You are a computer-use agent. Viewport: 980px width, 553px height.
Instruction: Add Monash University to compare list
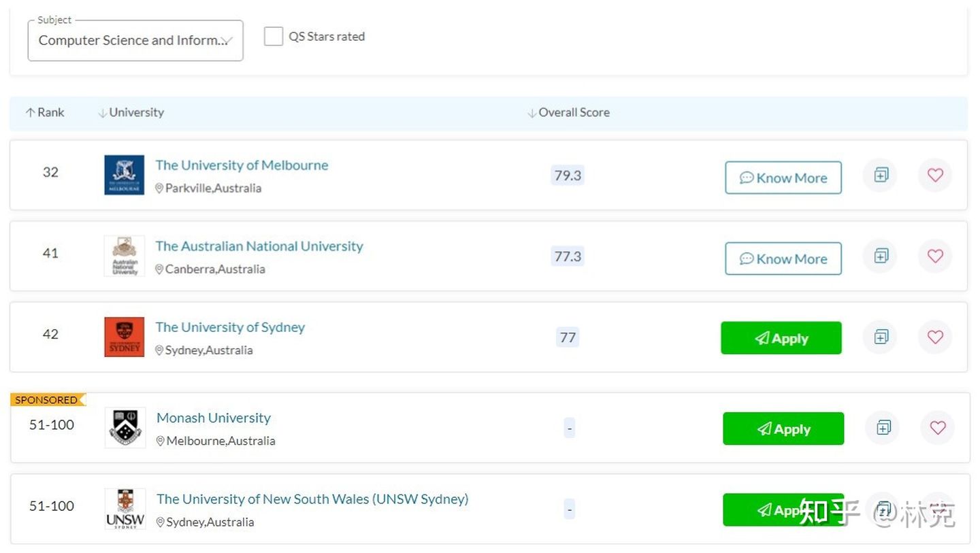883,427
